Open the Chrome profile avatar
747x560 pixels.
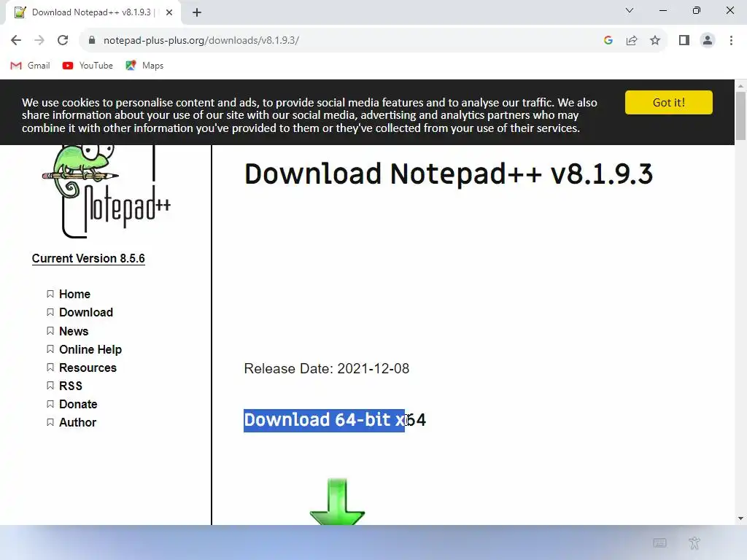(x=708, y=41)
